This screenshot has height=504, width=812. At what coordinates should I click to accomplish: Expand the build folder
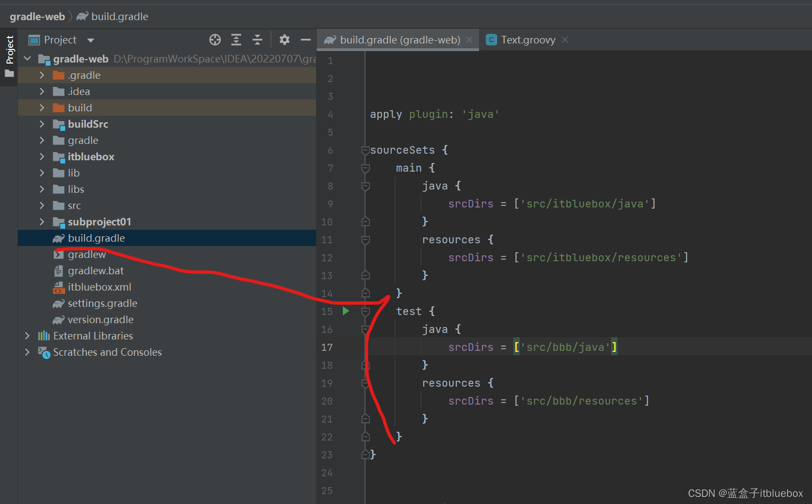point(42,108)
